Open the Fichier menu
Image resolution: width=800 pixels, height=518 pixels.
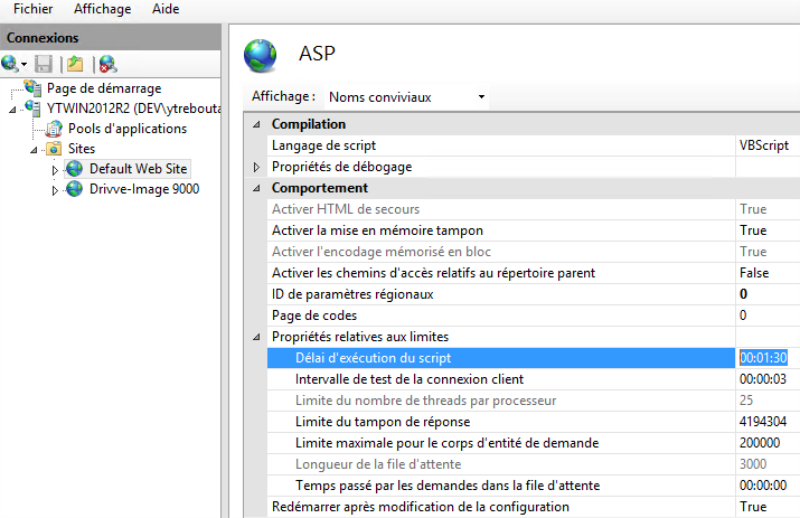click(33, 9)
